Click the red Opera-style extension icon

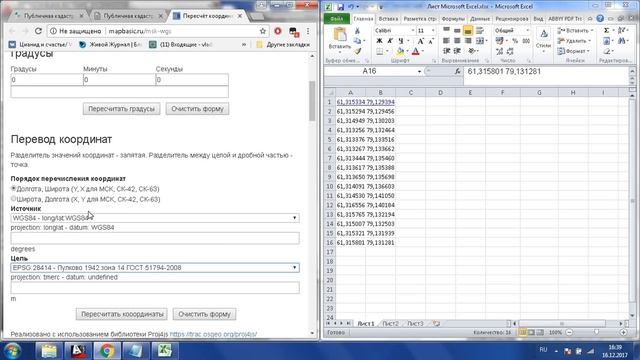click(x=278, y=31)
